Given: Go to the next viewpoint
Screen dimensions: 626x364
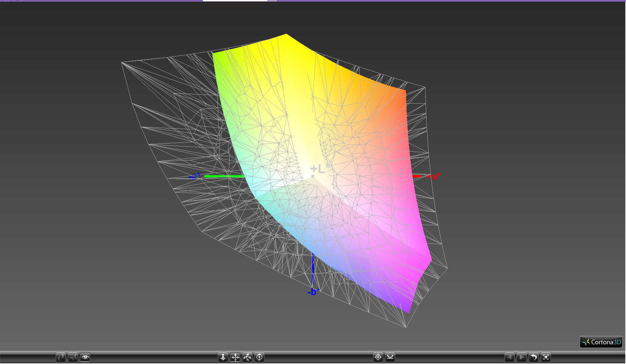Looking at the screenshot, I should (522, 357).
